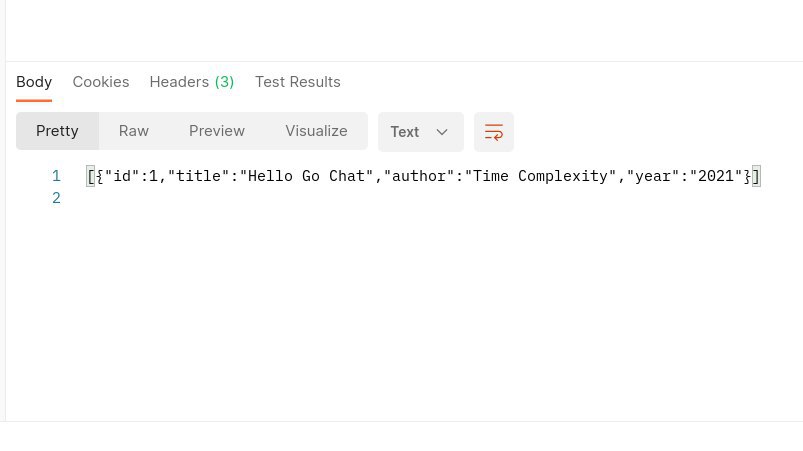Screen dimensions: 803x451
Task: Place cursor at the opening square bracket
Action: point(91,177)
